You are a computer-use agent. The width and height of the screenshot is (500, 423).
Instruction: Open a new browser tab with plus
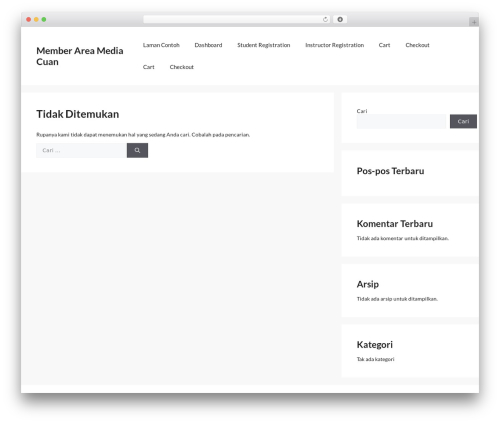pos(474,22)
